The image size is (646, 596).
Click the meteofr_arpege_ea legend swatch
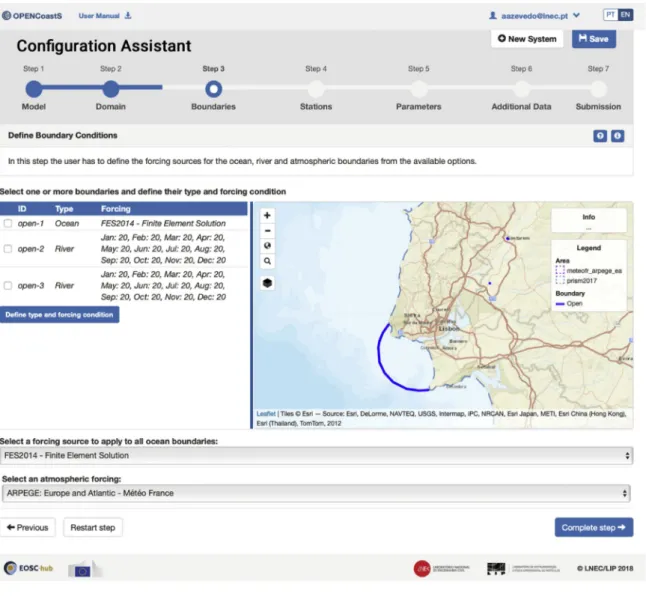(x=560, y=271)
